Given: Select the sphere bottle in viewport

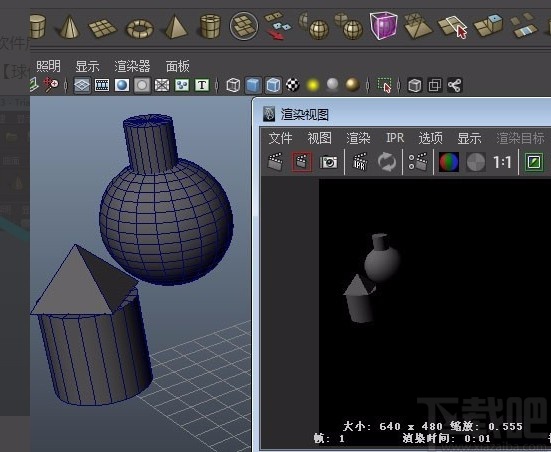Looking at the screenshot, I should point(166,221).
